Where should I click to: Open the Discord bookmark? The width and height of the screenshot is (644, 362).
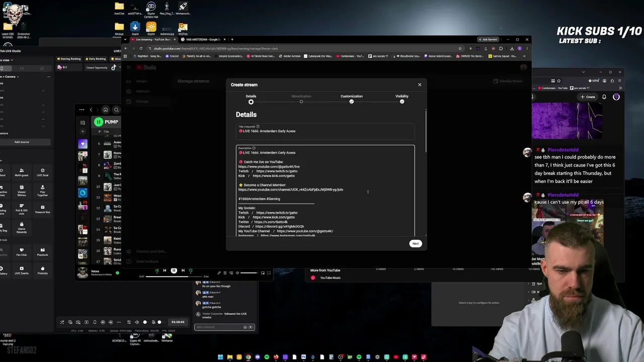(173, 56)
